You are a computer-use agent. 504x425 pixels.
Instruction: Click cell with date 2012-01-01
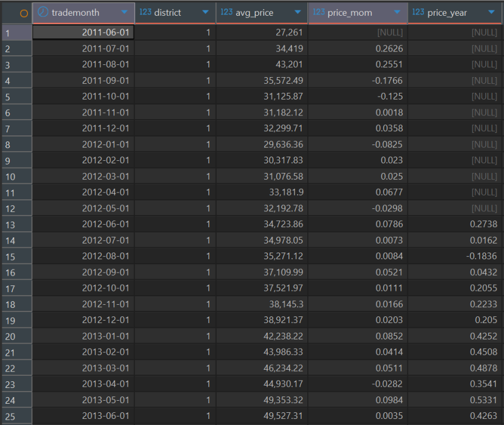[x=83, y=144]
